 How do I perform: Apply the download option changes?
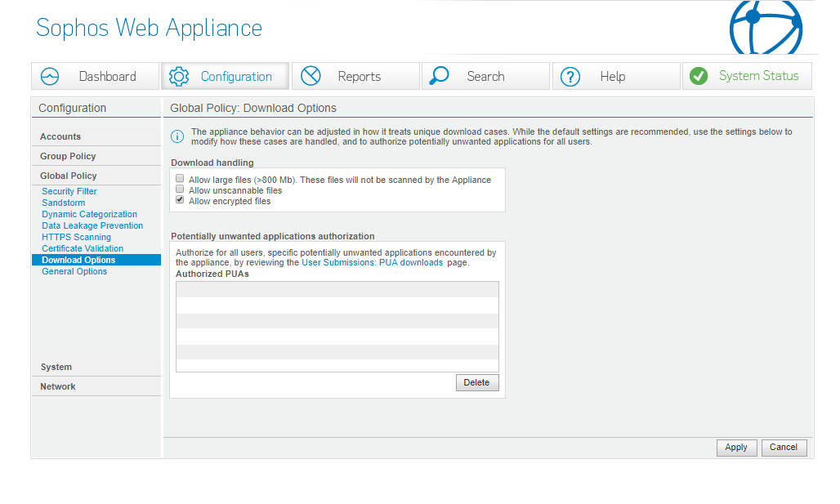736,447
